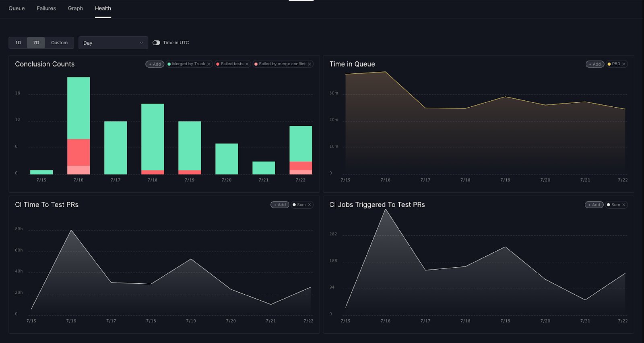Click the Merged by Trunk green dot
Viewport: 644px width, 343px height.
coord(169,64)
